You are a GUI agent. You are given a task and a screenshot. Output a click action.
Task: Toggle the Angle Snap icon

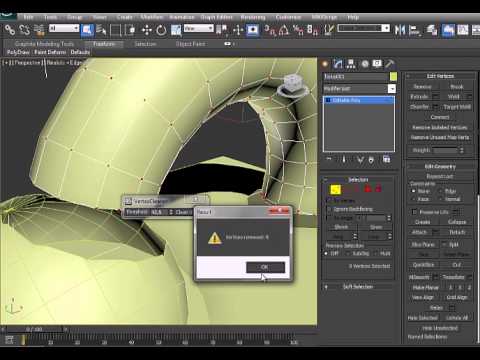click(x=284, y=30)
